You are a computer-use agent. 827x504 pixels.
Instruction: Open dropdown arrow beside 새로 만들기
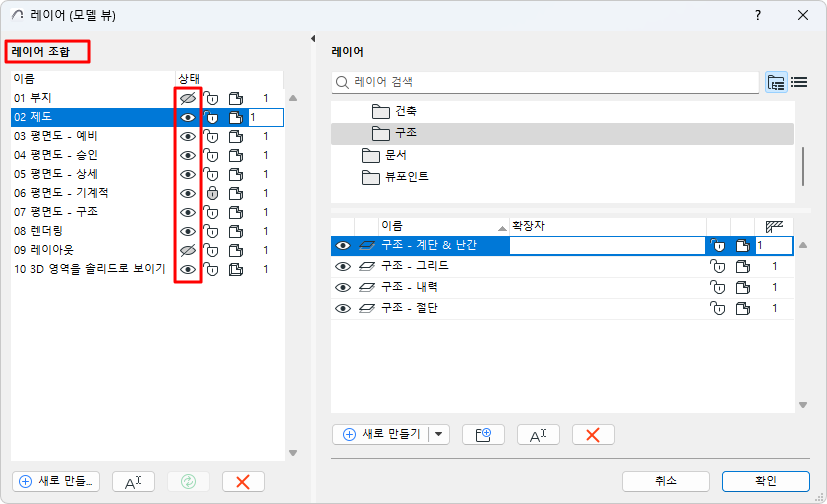[439, 434]
